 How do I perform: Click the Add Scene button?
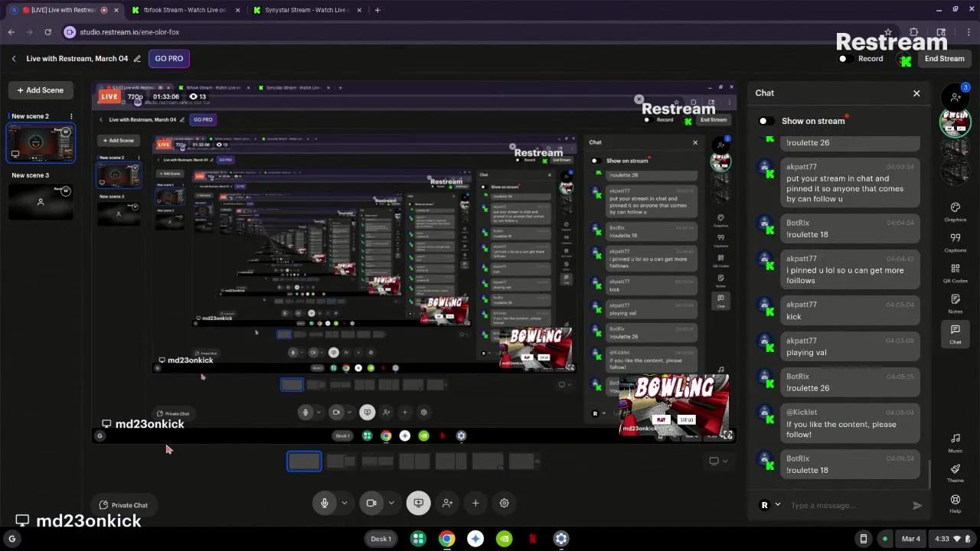[41, 90]
